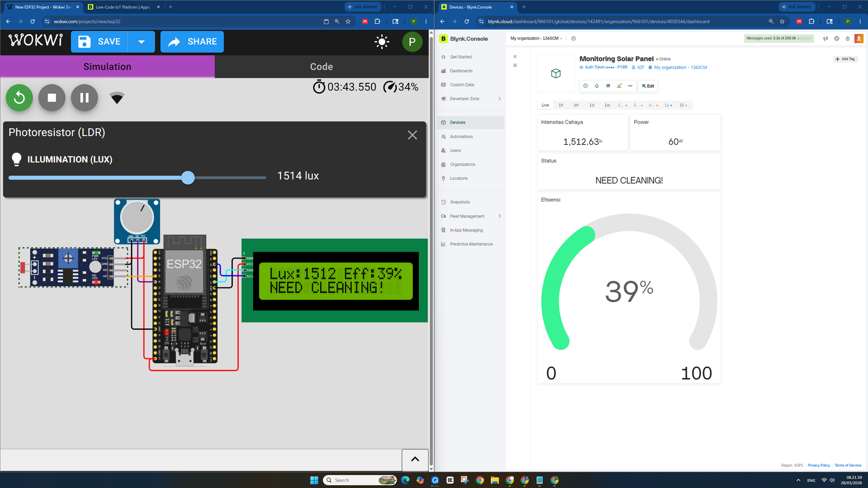Click My organization - 1365CM link
The image size is (868, 488).
click(x=680, y=67)
